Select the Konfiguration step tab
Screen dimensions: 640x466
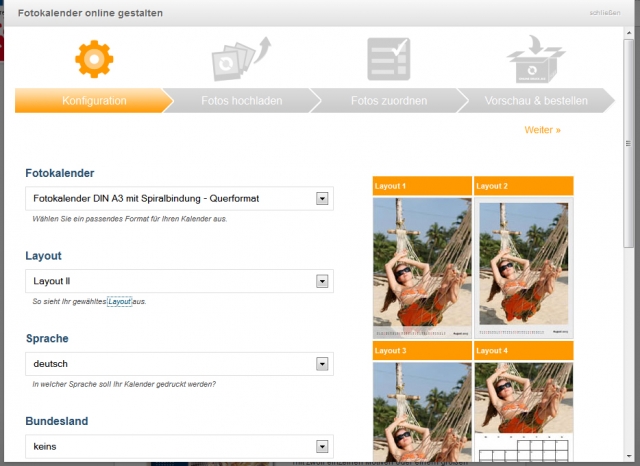click(x=94, y=101)
